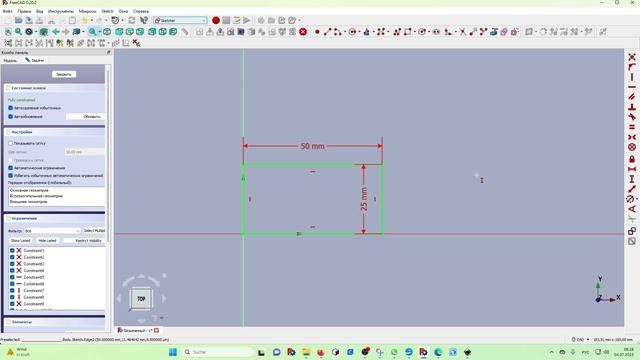The height and width of the screenshot is (360, 640).
Task: Click the Fit all view icon
Action: (x=8, y=32)
